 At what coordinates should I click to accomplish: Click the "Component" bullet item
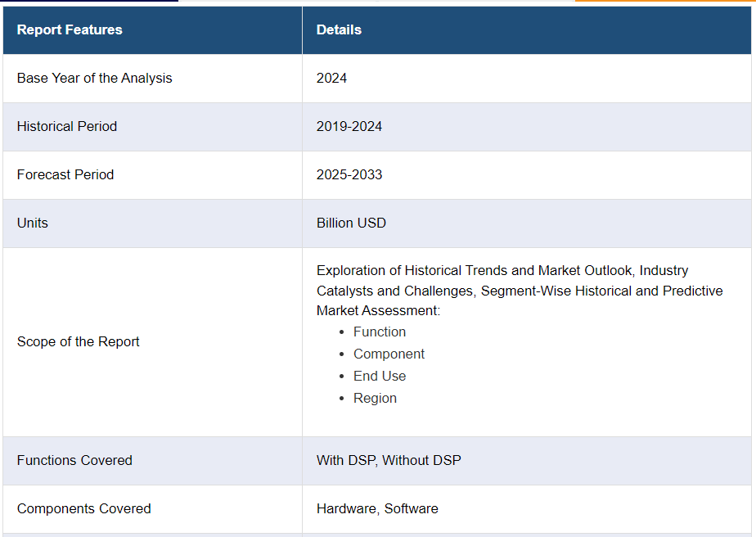[389, 354]
